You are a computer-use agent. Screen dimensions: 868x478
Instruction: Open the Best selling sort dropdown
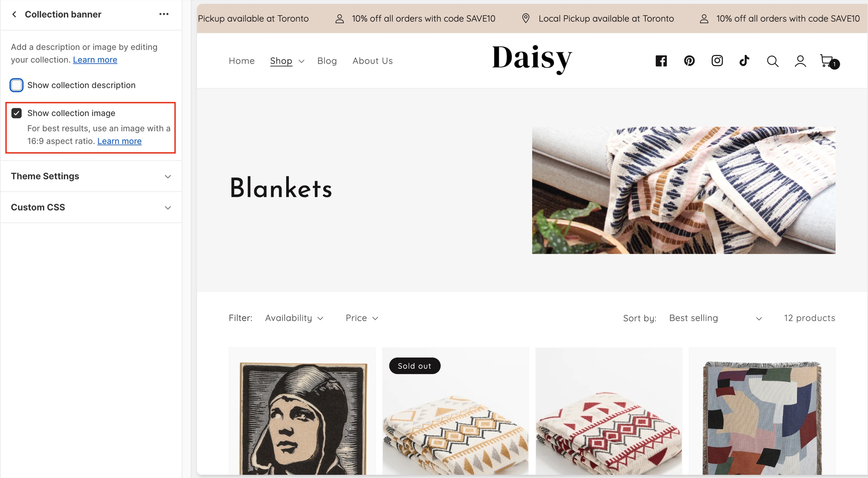tap(715, 318)
